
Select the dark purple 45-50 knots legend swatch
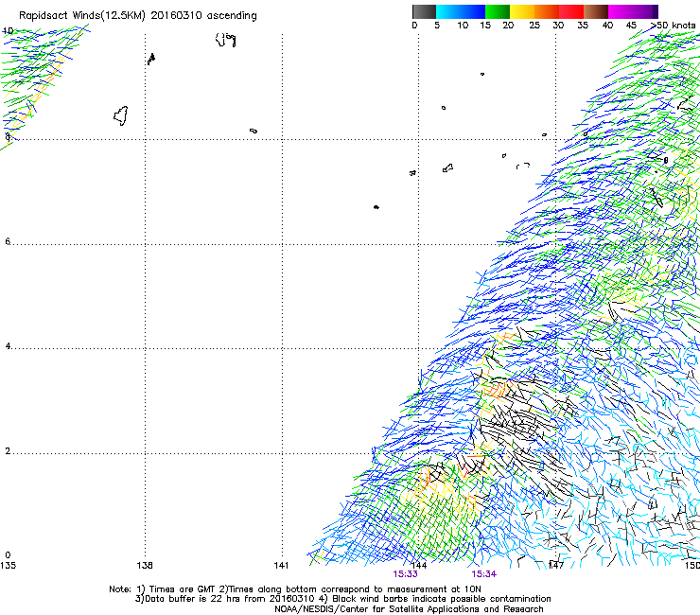coord(645,11)
